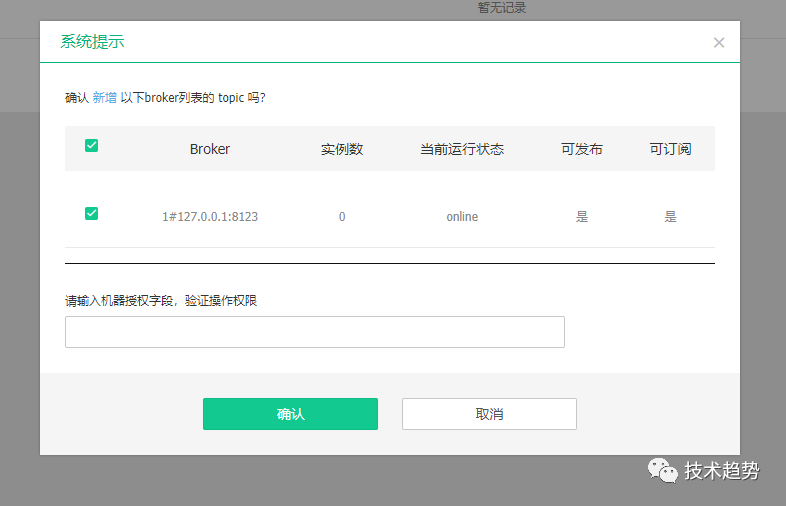
Task: Click the blue 新增 text in prompt
Action: pos(105,97)
